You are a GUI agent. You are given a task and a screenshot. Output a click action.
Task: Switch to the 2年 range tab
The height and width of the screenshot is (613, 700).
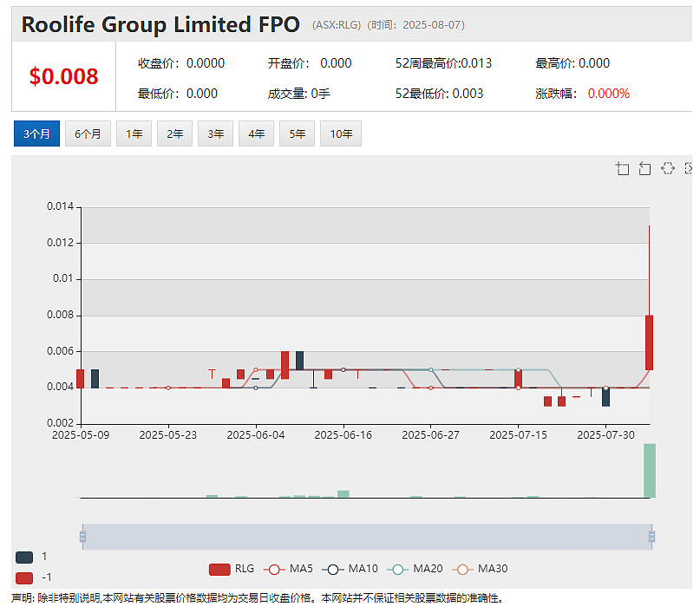pos(174,134)
